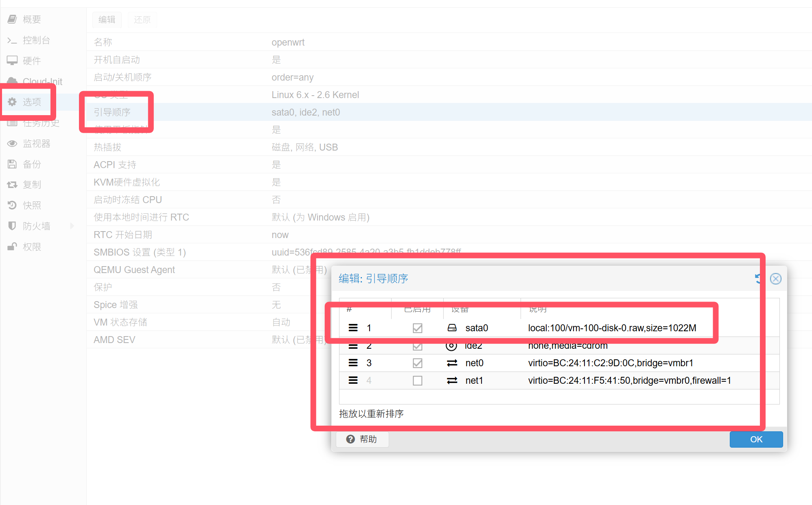Click the sata0 row drag handle
812x505 pixels.
tap(353, 328)
